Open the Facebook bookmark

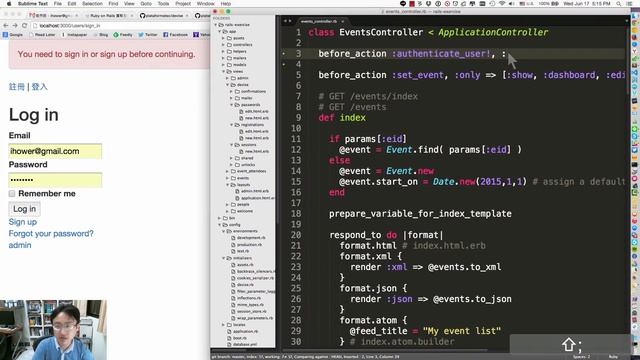pos(176,35)
